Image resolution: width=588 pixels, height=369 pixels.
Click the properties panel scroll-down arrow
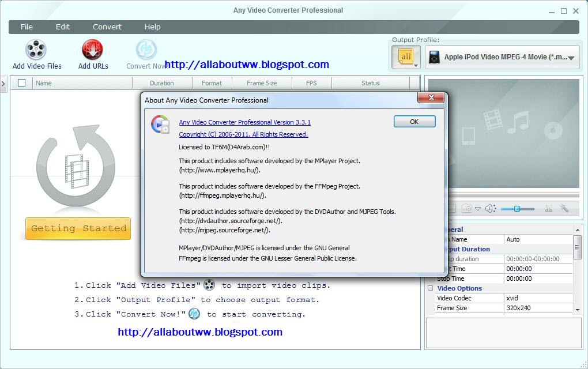click(578, 310)
